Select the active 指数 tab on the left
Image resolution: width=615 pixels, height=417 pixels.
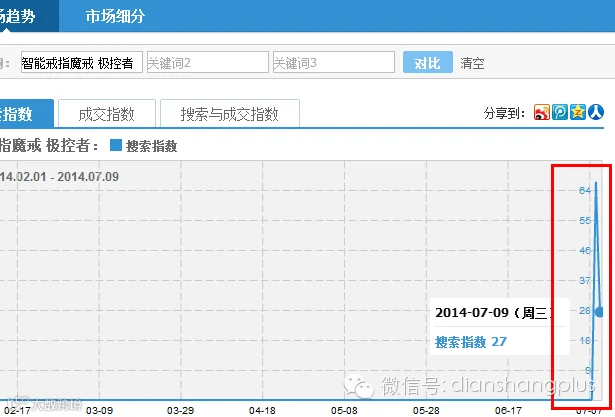[x=26, y=114]
